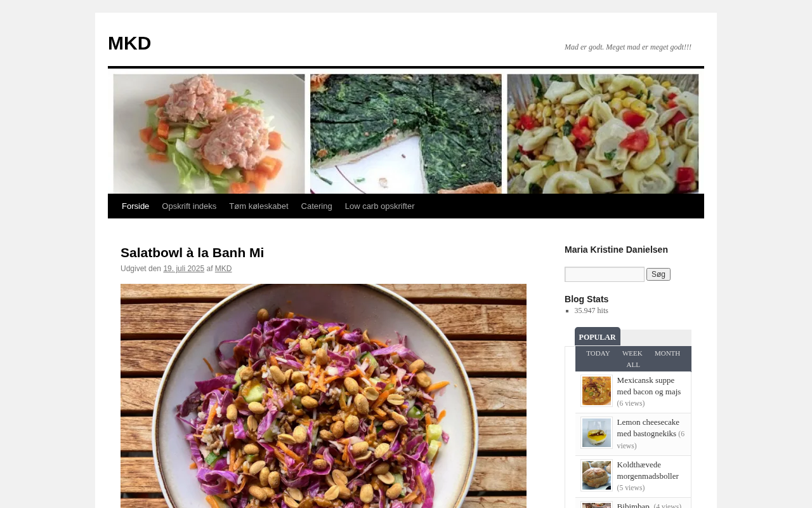The width and height of the screenshot is (812, 508).
Task: Open the Koldthævede morgenmadsboller thumbnail image
Action: point(596,476)
